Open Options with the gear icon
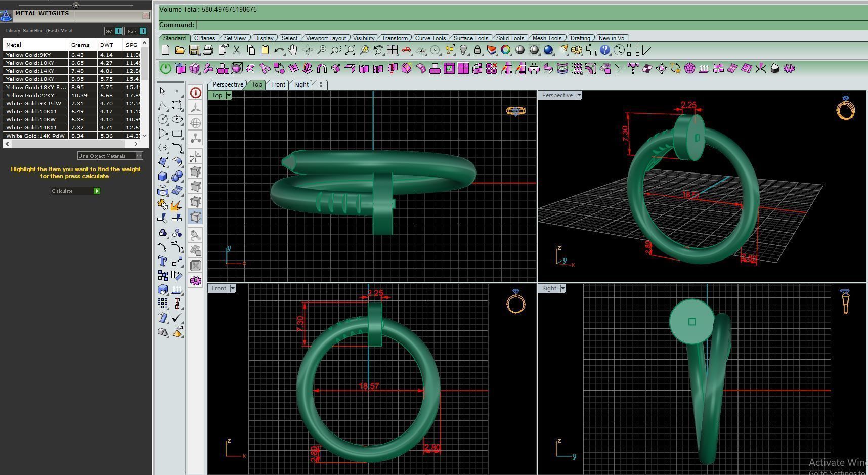The width and height of the screenshot is (868, 475). pyautogui.click(x=576, y=50)
